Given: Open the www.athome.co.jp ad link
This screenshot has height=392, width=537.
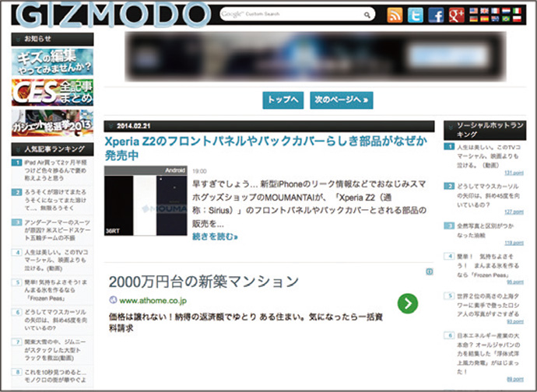Looking at the screenshot, I should (153, 301).
